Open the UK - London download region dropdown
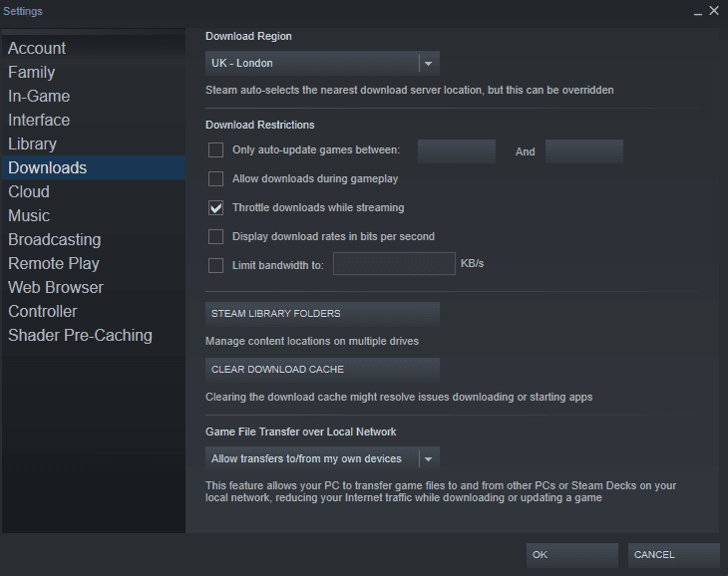This screenshot has height=576, width=728. click(x=322, y=63)
